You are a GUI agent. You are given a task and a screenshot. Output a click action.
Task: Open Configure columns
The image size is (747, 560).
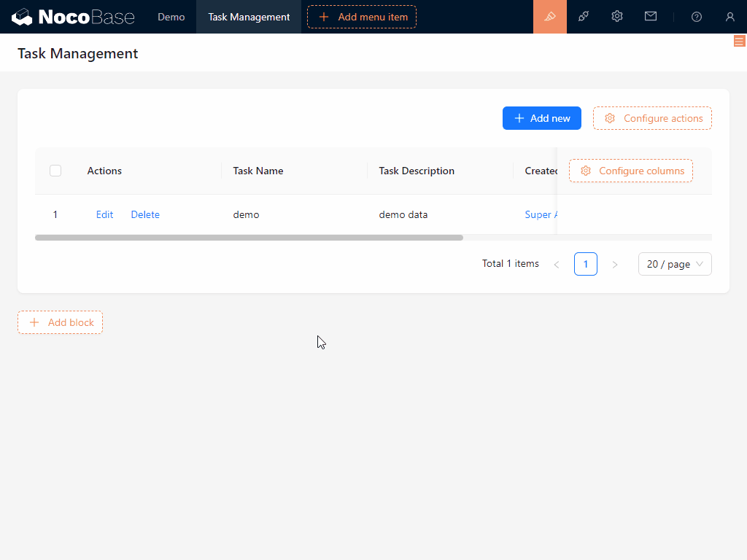point(631,171)
